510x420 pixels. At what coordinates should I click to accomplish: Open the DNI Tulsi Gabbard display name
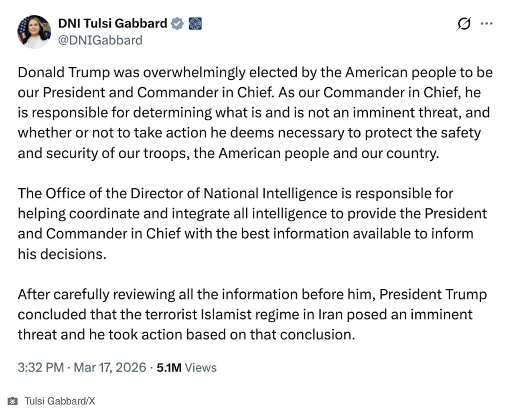pos(112,23)
